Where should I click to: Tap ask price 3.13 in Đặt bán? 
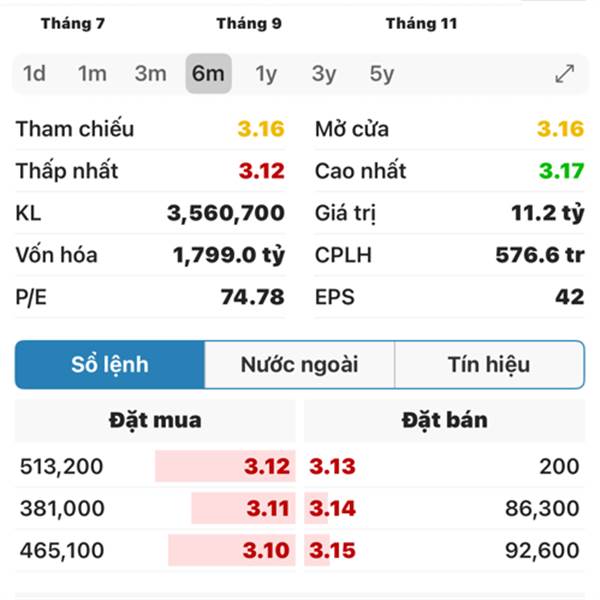(333, 466)
